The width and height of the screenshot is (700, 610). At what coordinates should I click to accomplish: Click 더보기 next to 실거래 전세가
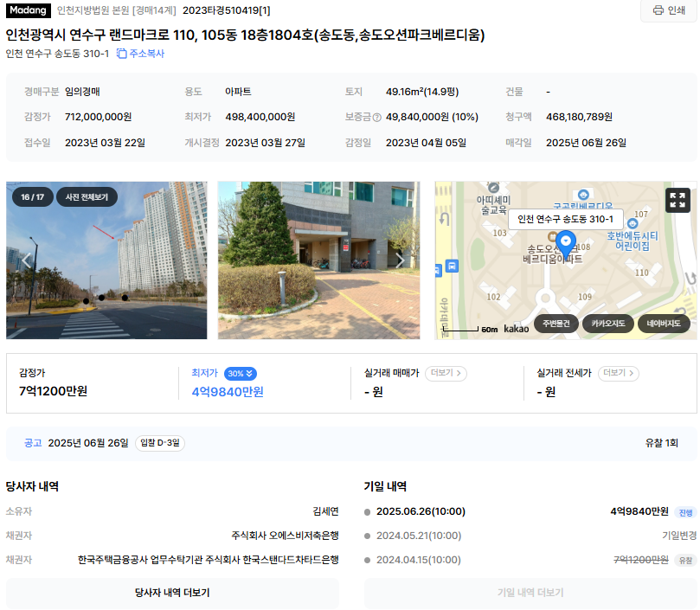(619, 373)
